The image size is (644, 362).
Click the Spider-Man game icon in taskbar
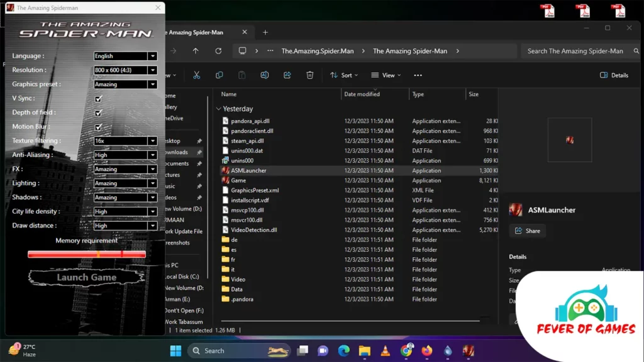coord(468,351)
